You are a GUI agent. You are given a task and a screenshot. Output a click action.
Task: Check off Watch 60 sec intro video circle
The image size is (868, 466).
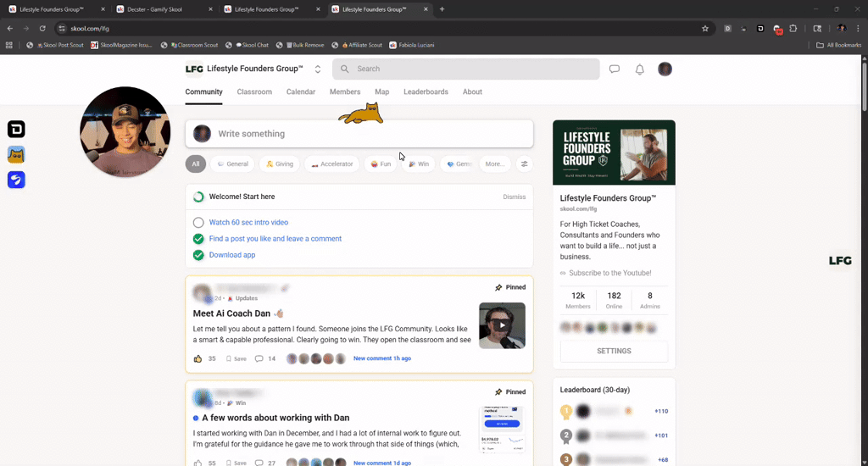[x=198, y=223]
